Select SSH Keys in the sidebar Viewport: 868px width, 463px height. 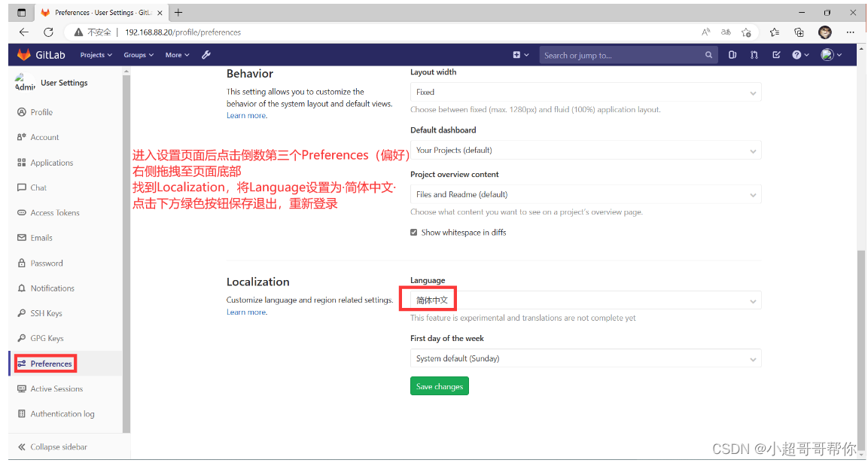(47, 312)
